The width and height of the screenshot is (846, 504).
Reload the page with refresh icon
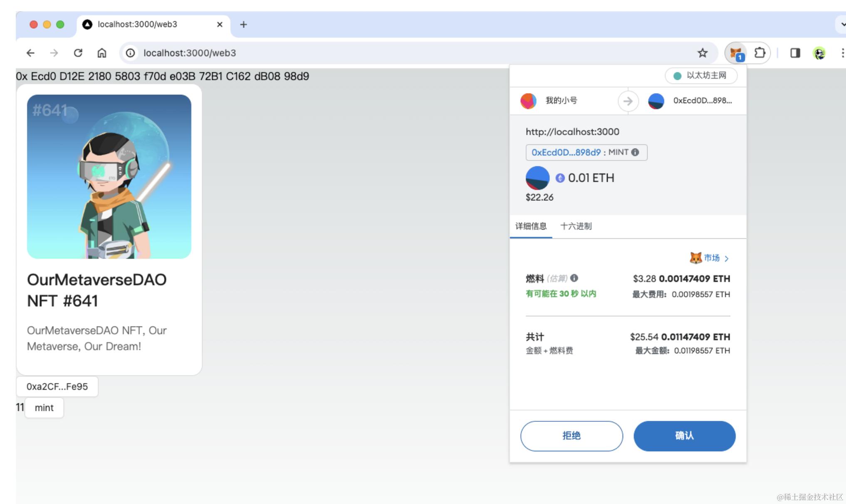coord(78,53)
